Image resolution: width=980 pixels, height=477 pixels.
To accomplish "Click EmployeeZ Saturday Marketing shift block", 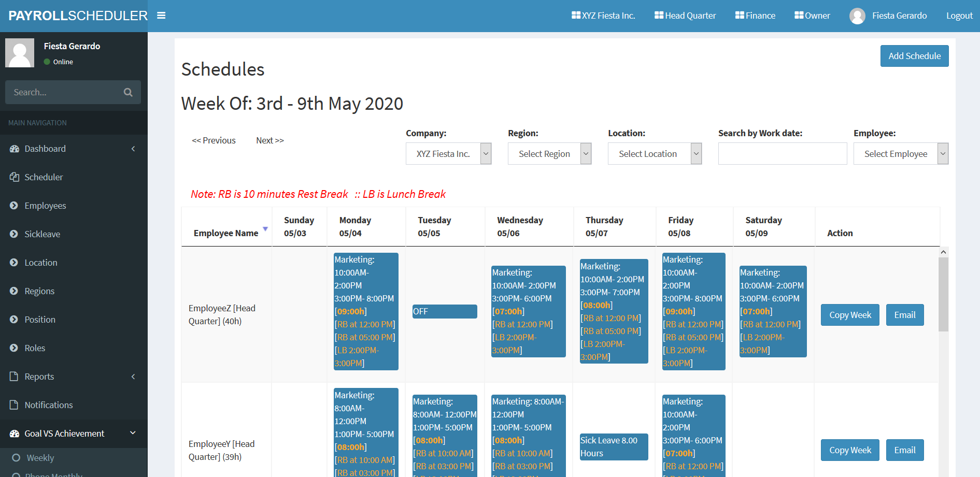I will pyautogui.click(x=773, y=311).
